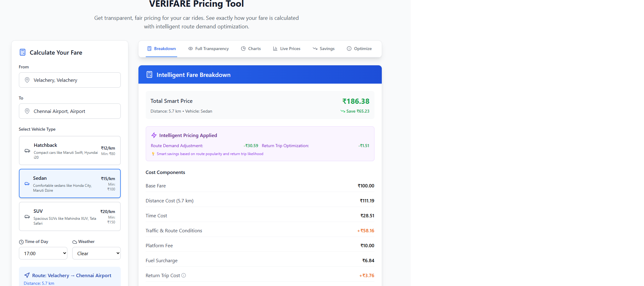Viewport: 644px width, 286px height.
Task: Click the calculator icon beside Calculate Your Fare
Action: 23,52
